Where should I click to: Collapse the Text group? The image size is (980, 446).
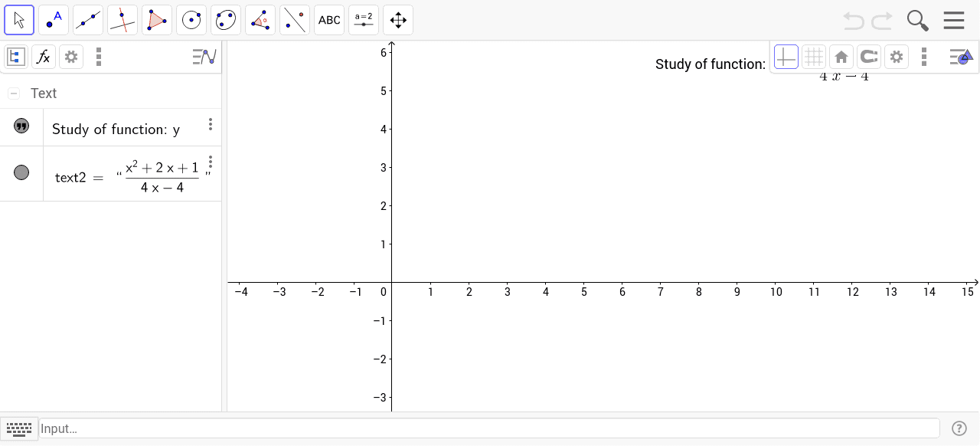click(14, 93)
